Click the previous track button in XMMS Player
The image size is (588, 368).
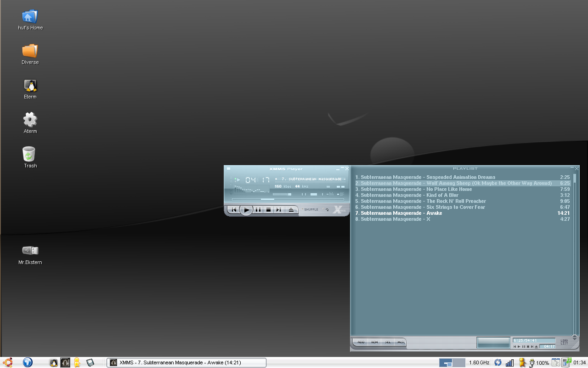click(234, 210)
